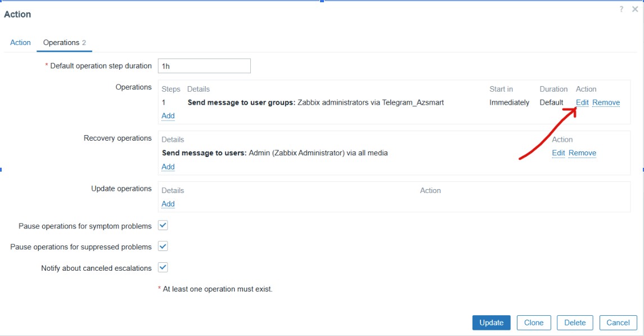Cancel the action dialog

(x=618, y=322)
